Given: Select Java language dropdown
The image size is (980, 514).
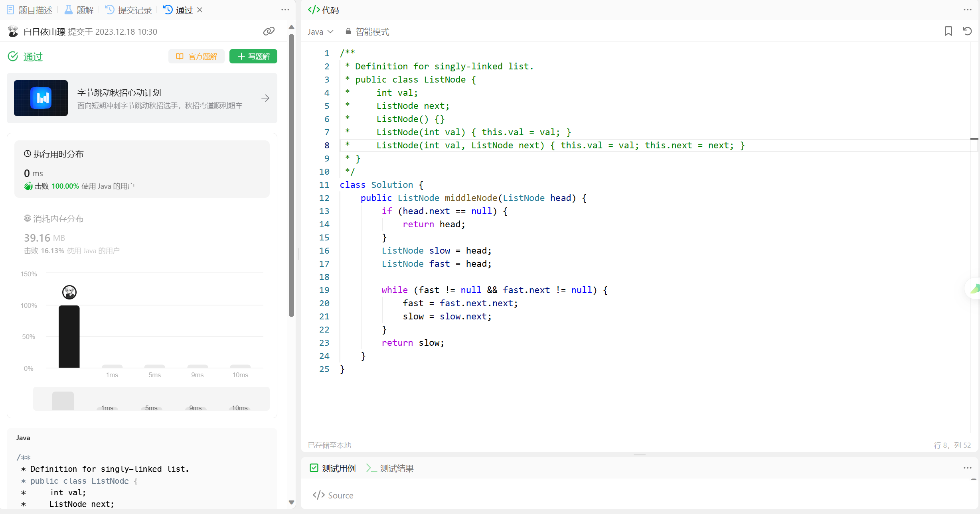Looking at the screenshot, I should click(320, 31).
